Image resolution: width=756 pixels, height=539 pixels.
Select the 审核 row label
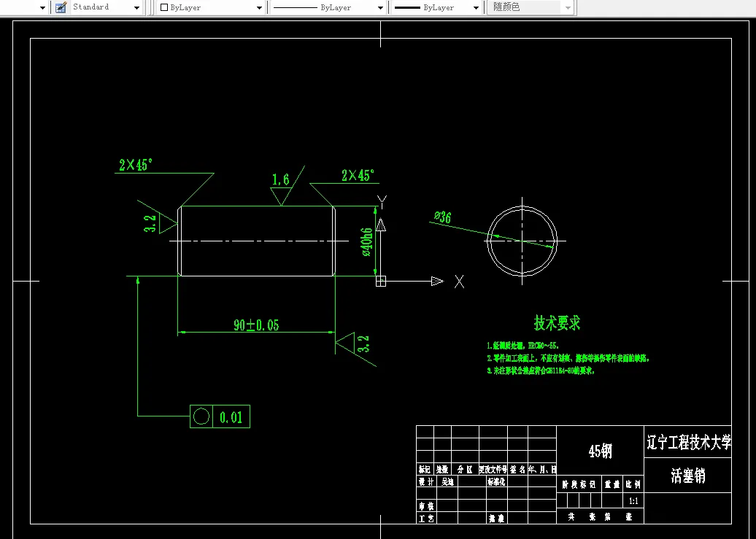426,505
